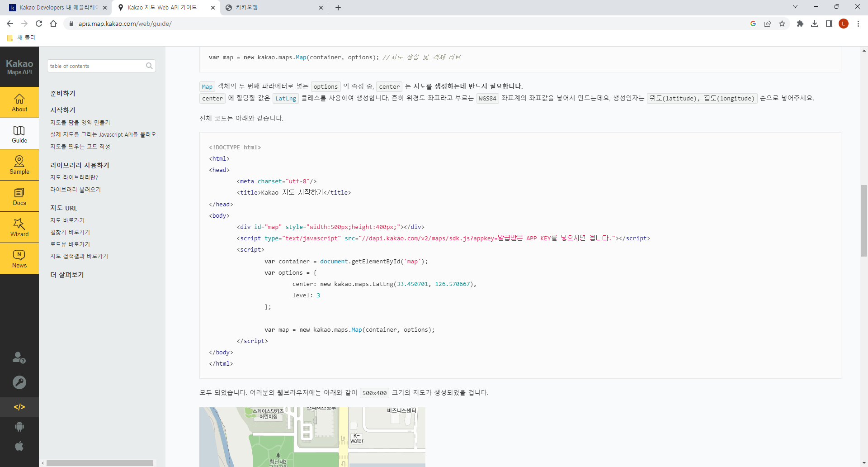Image resolution: width=868 pixels, height=467 pixels.
Task: Go back to previous page
Action: tap(10, 24)
